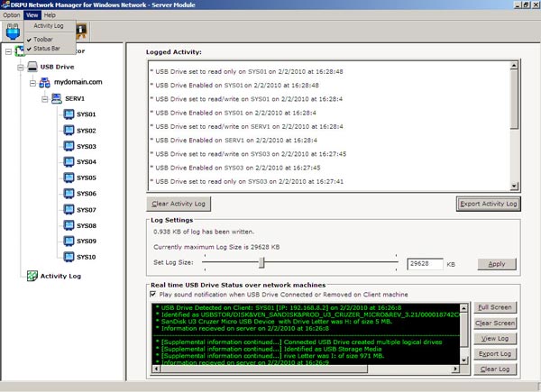Select the SYS10 computer icon
The image size is (541, 392).
tap(69, 257)
